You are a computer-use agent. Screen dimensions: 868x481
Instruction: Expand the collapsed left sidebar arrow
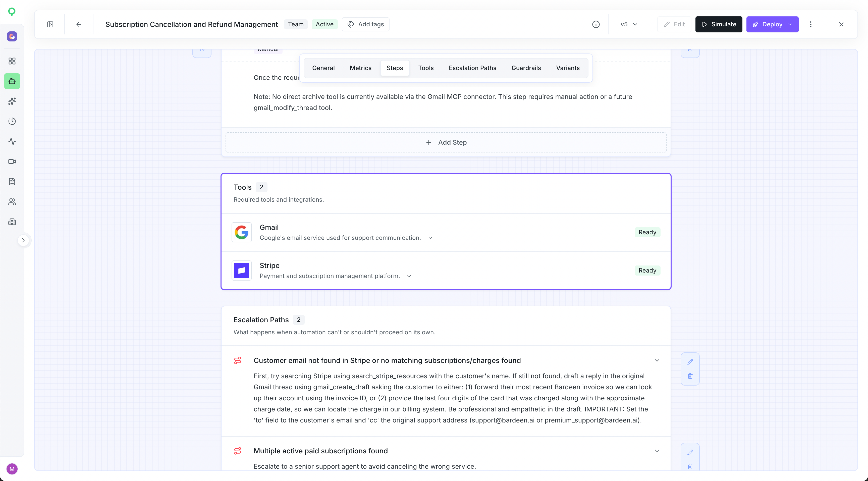(x=23, y=240)
